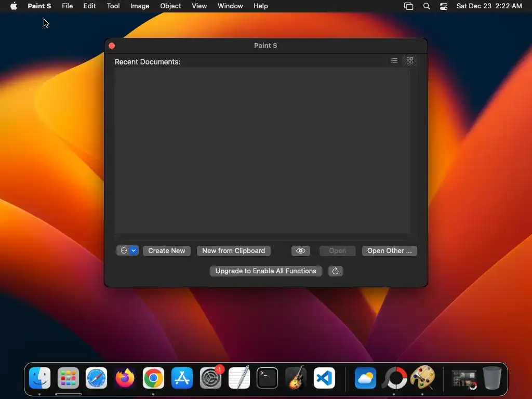Image resolution: width=532 pixels, height=399 pixels.
Task: Open the Image menu
Action: pos(140,6)
